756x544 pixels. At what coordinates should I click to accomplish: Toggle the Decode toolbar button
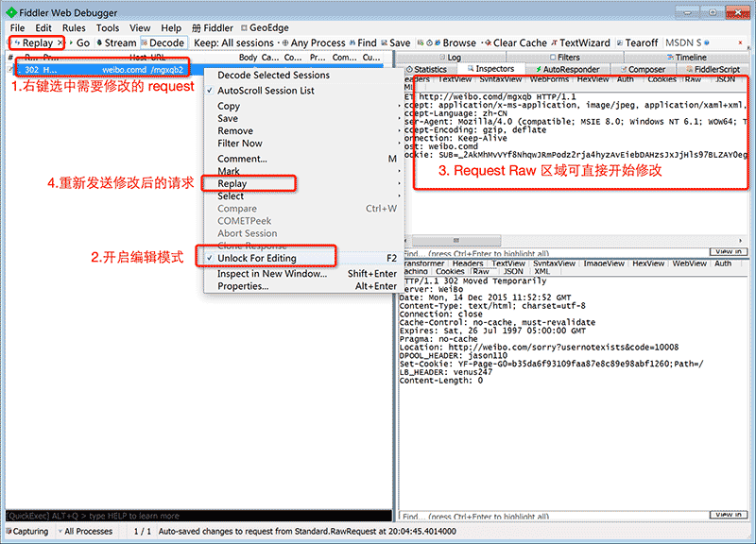coord(163,42)
